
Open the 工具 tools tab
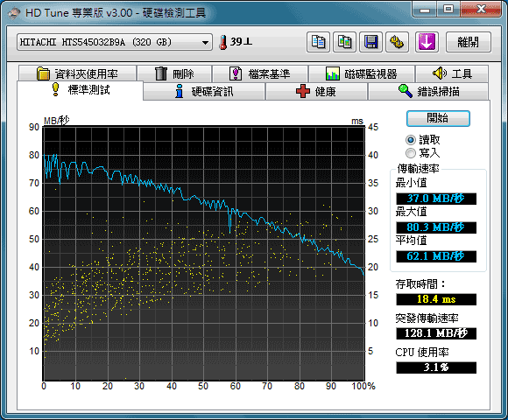[452, 73]
